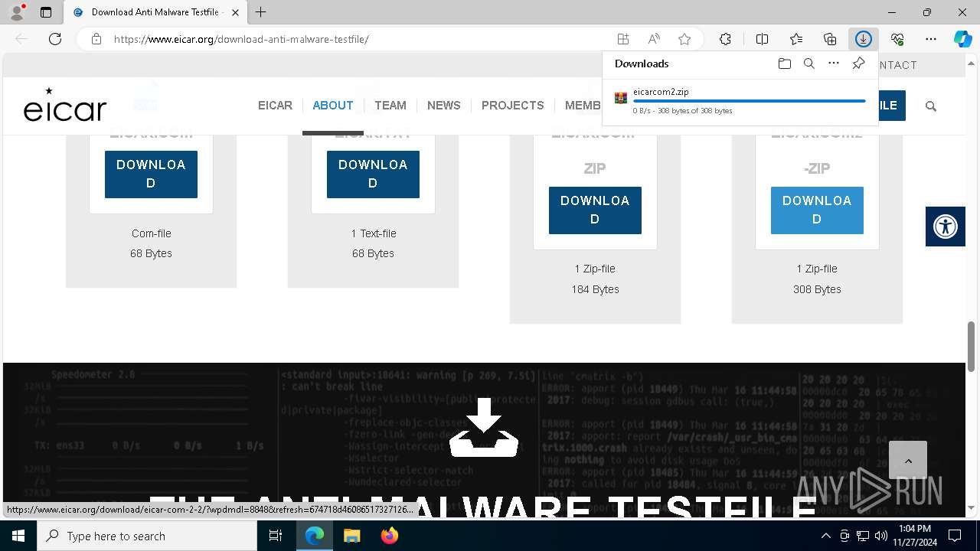
Task: Download the 184 Bytes Zip-file
Action: (x=595, y=210)
